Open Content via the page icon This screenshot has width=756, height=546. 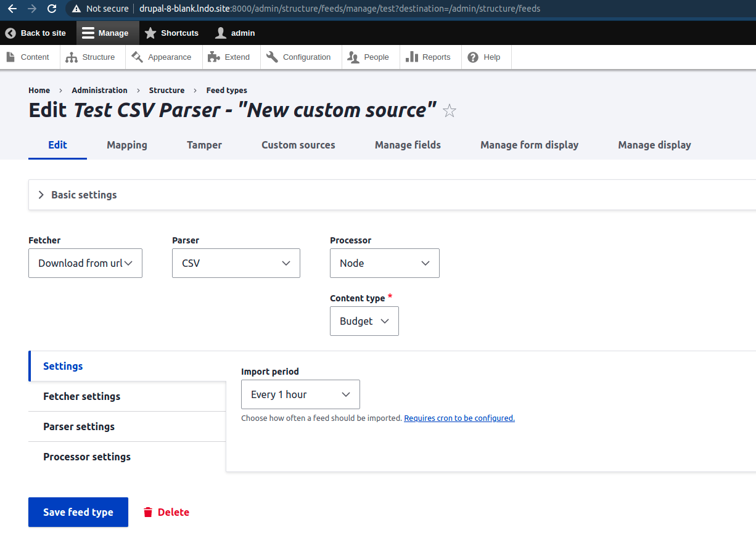coord(10,57)
